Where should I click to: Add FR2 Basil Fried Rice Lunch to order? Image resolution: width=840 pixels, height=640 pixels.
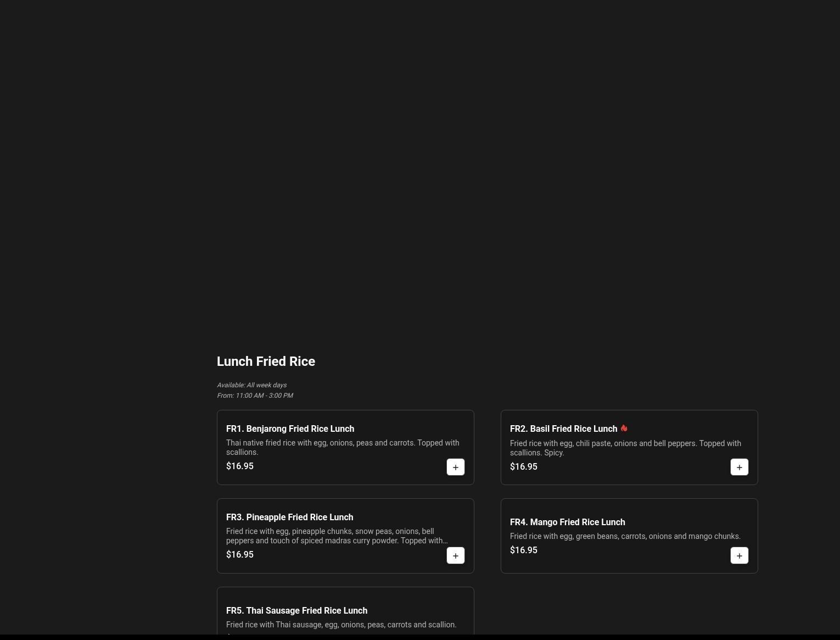739,467
